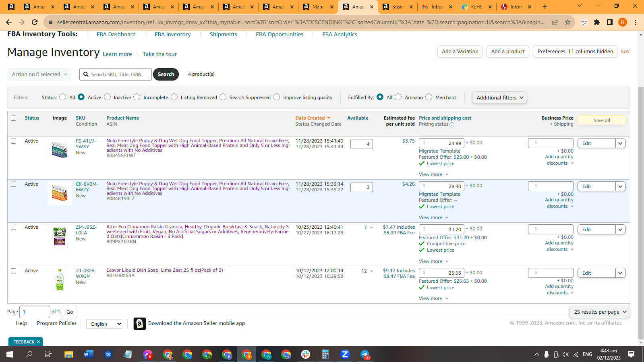Open the FBA Inventory tab
Screen dimensions: 644x362
[173, 34]
